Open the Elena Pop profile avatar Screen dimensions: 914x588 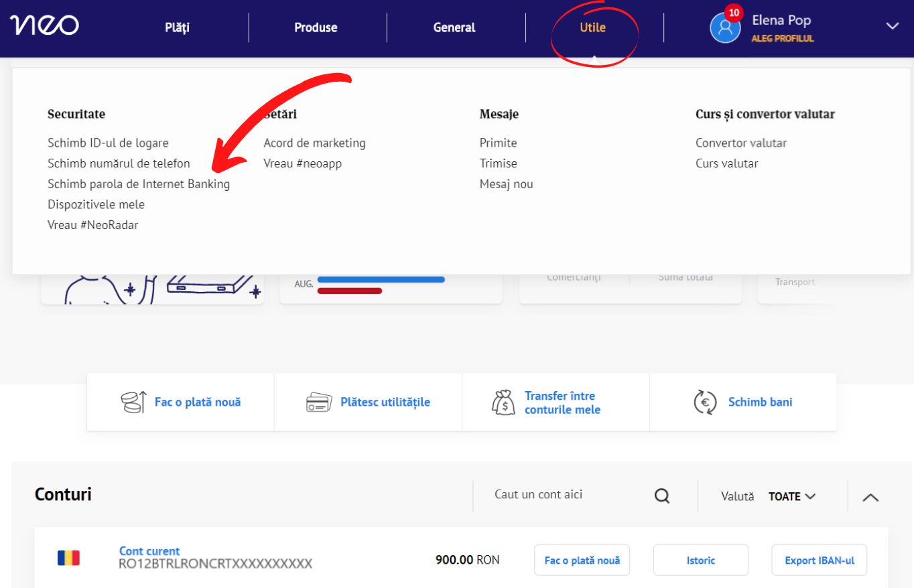coord(725,27)
